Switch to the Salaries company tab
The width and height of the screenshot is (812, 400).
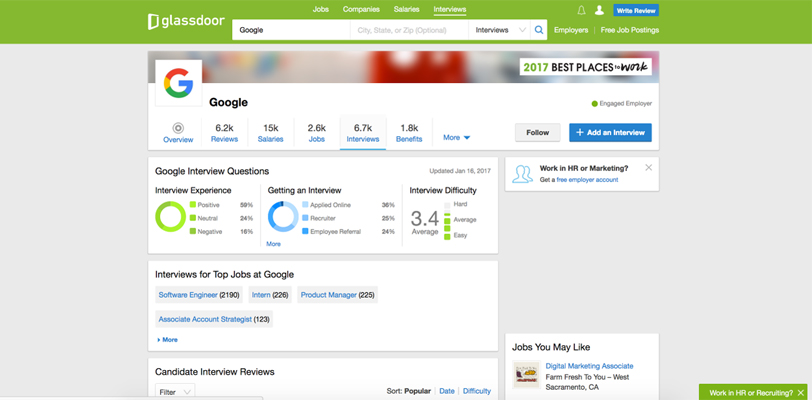tap(270, 133)
